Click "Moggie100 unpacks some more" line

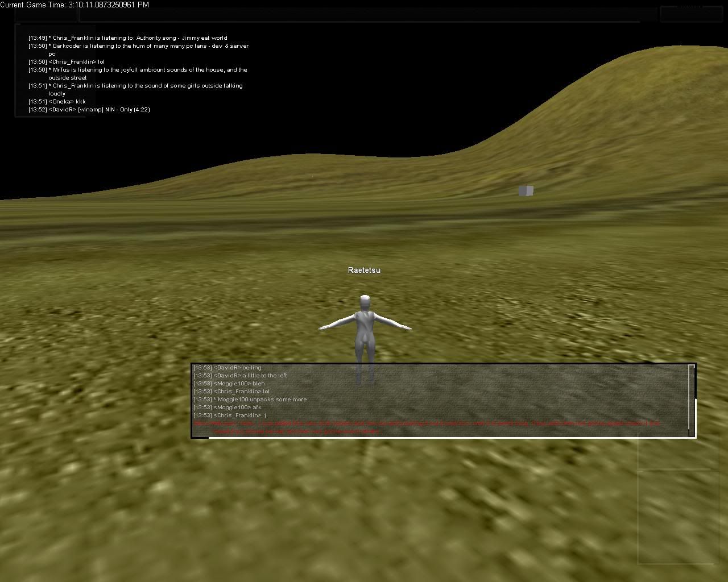(250, 400)
